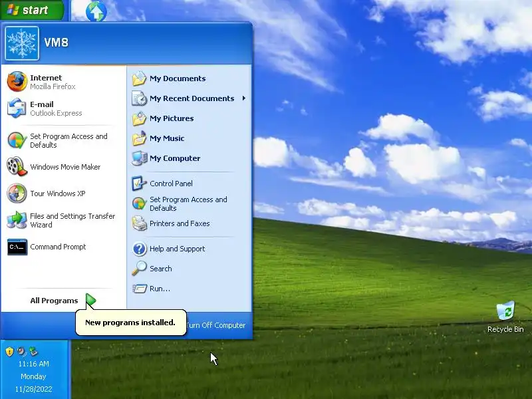532x399 pixels.
Task: Click Windows Movie Maker text
Action: 65,167
